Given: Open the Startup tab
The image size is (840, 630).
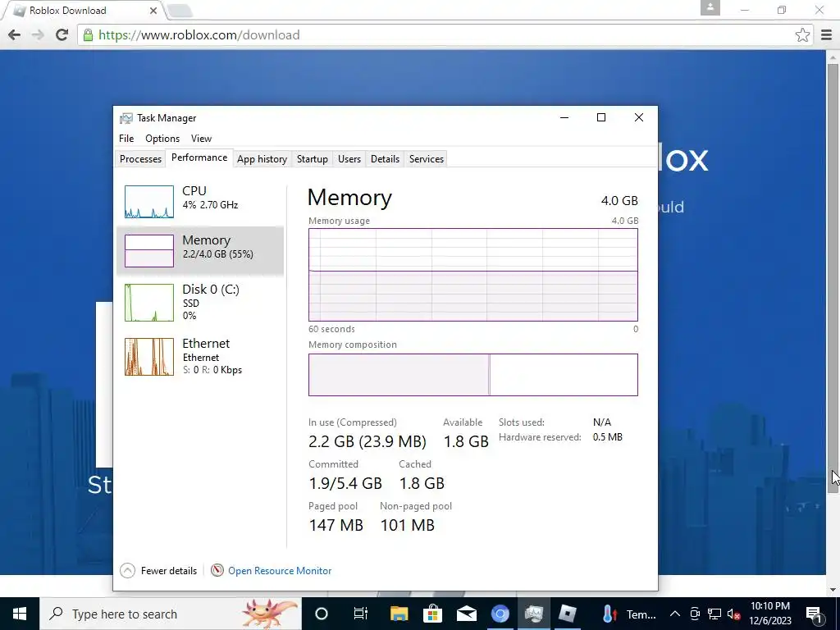Looking at the screenshot, I should (x=313, y=158).
